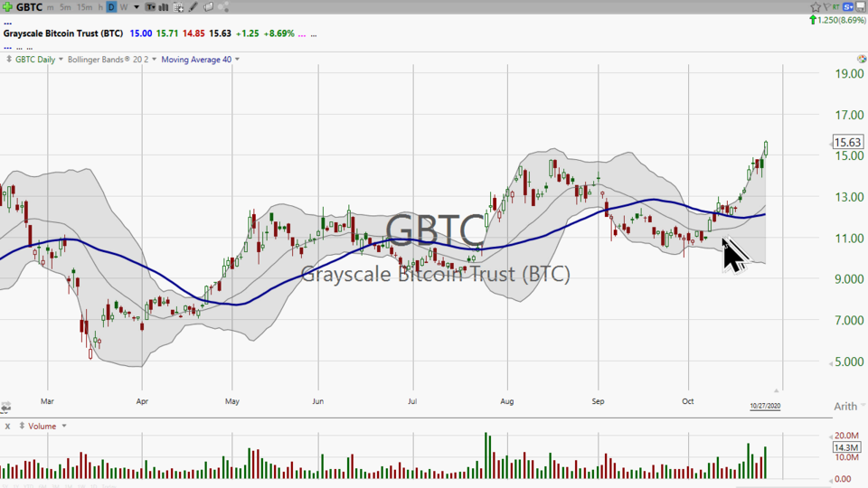Screen dimensions: 868x488
Task: Click percent change +8.69%
Action: [279, 33]
